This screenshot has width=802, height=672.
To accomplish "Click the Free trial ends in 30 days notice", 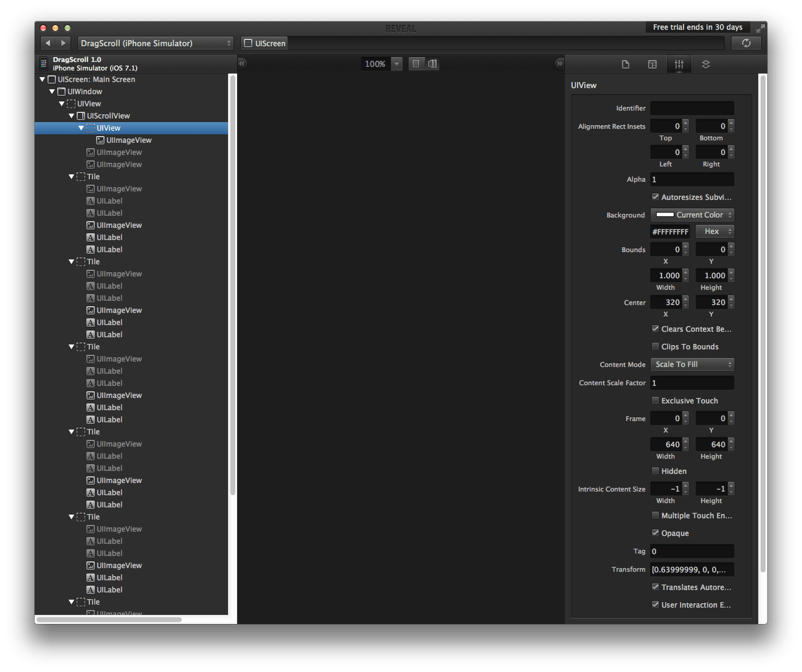I will 698,27.
